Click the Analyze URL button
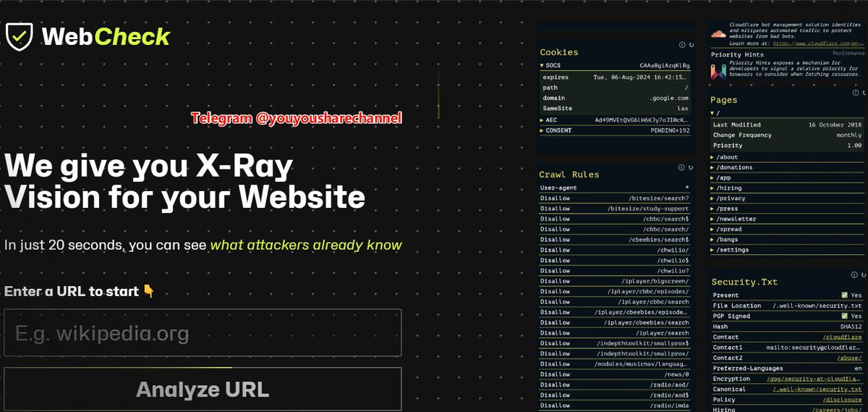Viewport: 868px width, 412px height. click(203, 390)
